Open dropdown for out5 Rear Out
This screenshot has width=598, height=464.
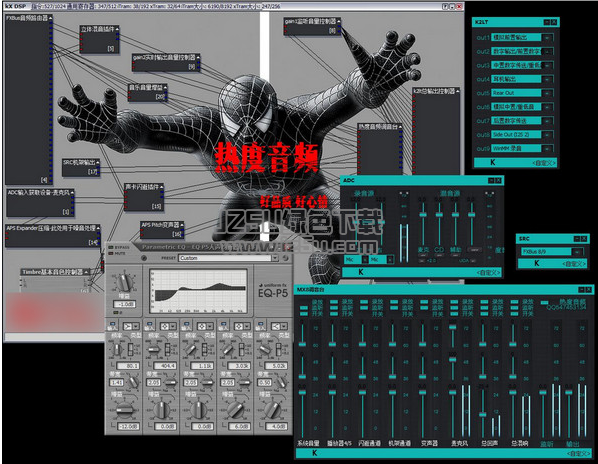click(x=548, y=93)
